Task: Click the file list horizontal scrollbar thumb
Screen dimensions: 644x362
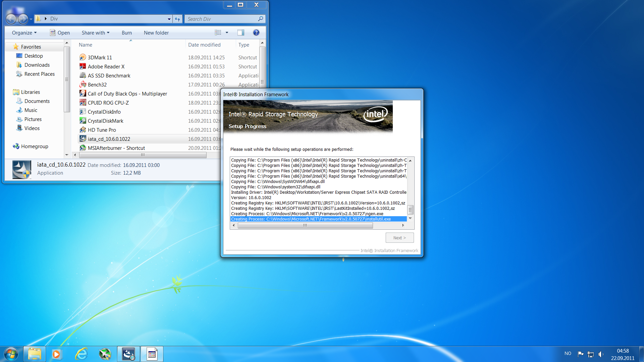Action: tap(143, 155)
